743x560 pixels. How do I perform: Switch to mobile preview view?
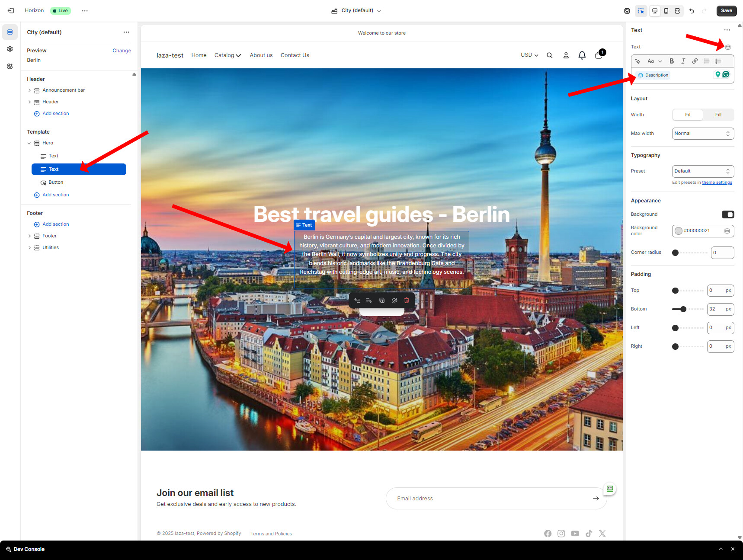point(666,11)
